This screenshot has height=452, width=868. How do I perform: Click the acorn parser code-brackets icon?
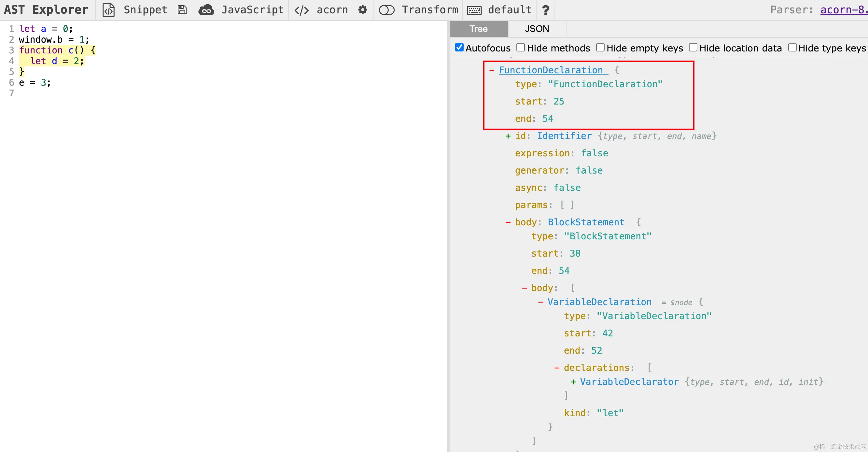[301, 10]
